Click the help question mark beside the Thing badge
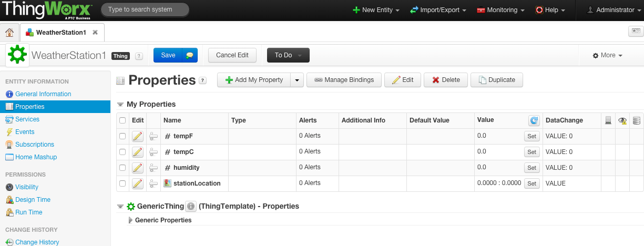Screen dimensions: 644x246 (139, 56)
